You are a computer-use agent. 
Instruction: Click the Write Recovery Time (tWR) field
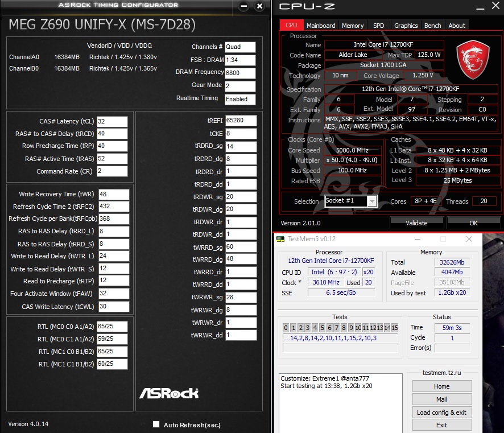coord(114,195)
